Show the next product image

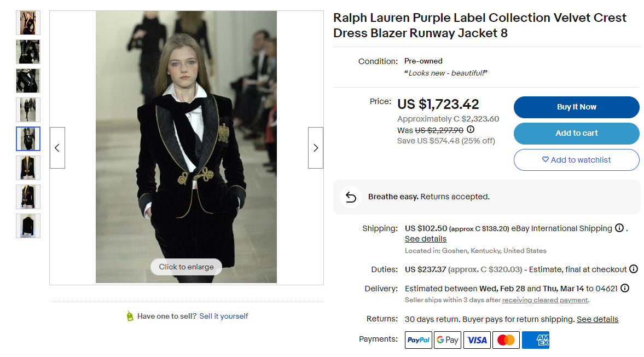pyautogui.click(x=316, y=148)
